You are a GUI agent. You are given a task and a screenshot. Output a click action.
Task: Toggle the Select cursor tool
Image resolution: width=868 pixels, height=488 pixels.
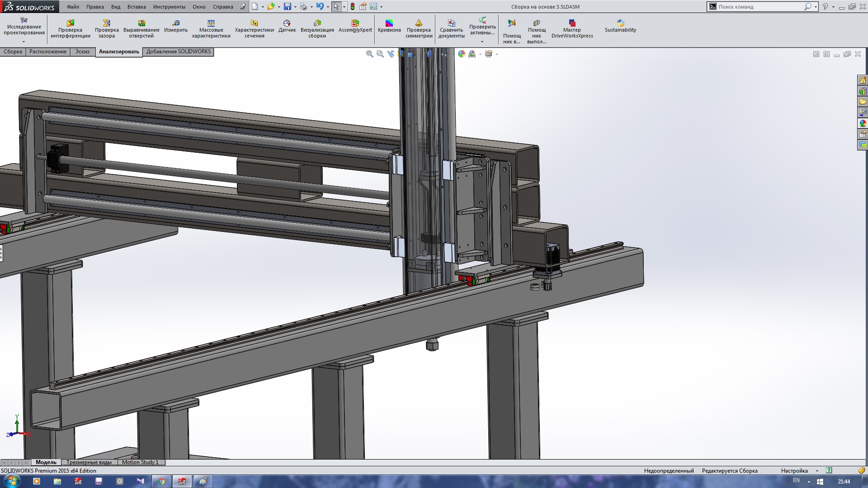(x=336, y=7)
